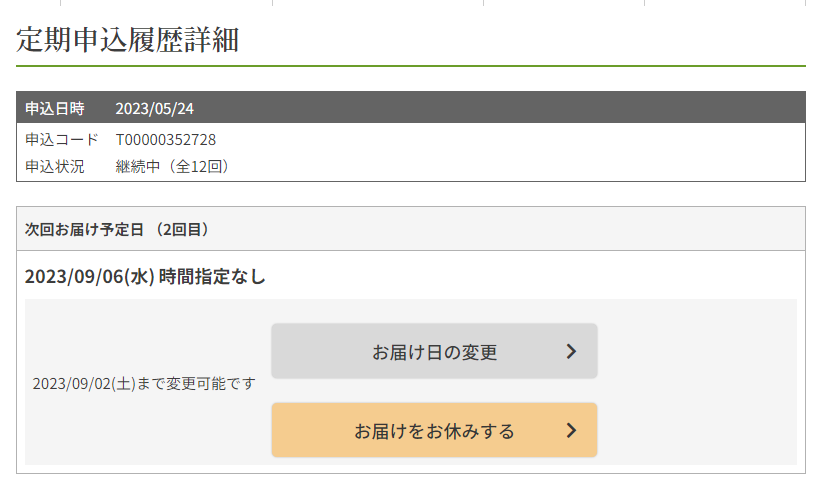Click the 次回お届け予定日 section header
This screenshot has width=821, height=503.
(x=85, y=229)
